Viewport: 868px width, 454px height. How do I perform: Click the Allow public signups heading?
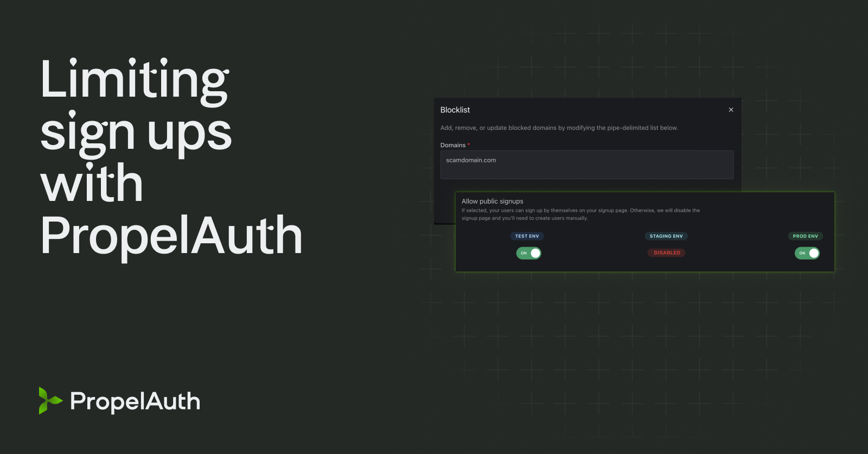pyautogui.click(x=493, y=201)
